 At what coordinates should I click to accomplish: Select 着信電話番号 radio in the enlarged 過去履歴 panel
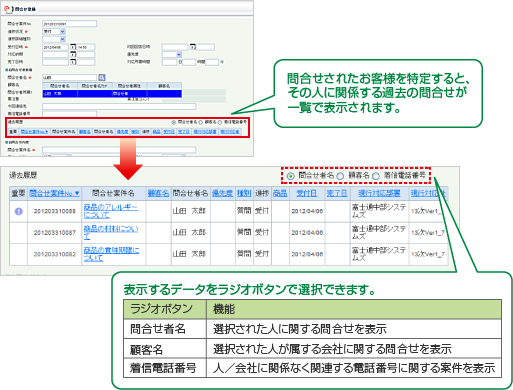pyautogui.click(x=376, y=176)
